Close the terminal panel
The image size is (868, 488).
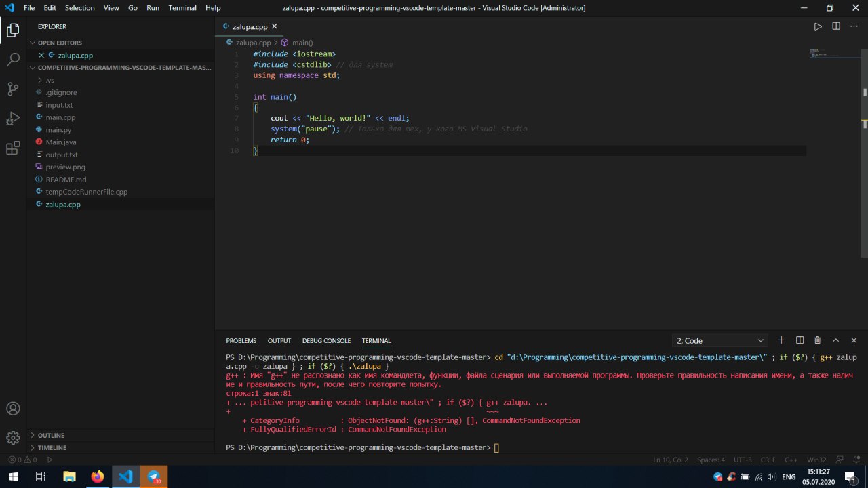854,340
